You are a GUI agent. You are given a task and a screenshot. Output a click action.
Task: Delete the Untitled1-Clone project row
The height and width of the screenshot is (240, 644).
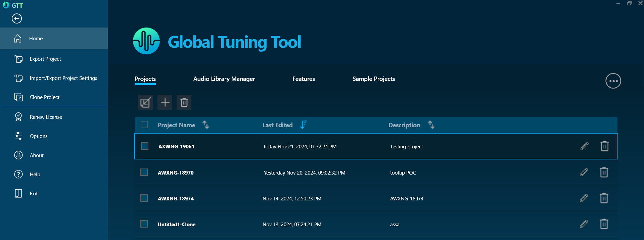[604, 224]
